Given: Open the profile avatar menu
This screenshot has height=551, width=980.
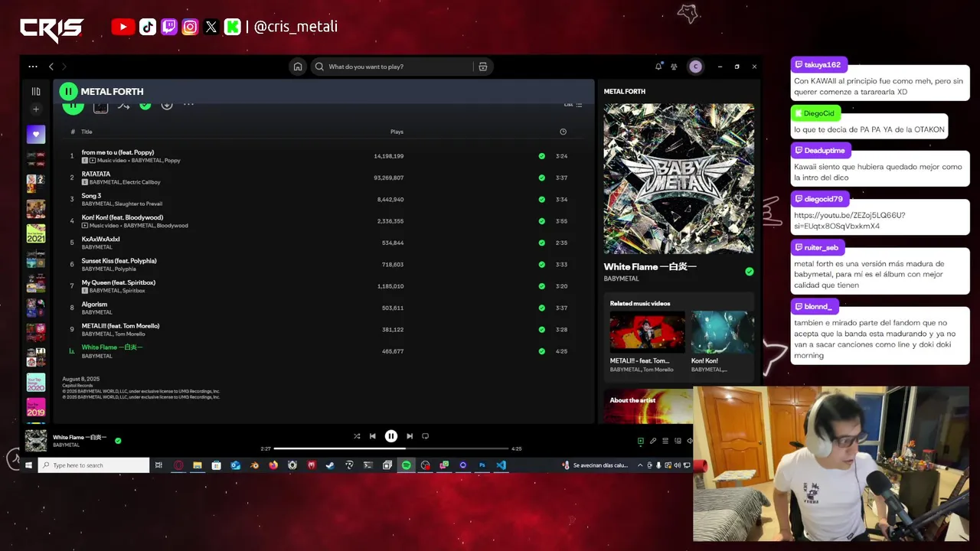Looking at the screenshot, I should point(695,67).
